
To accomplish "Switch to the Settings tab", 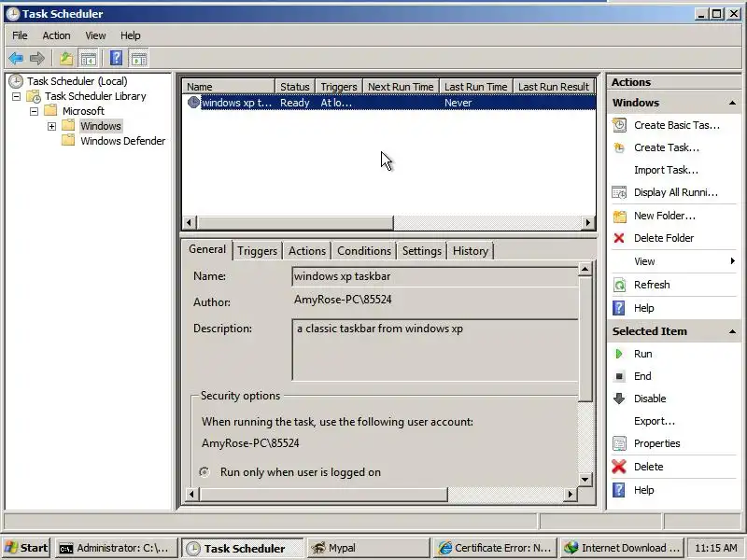I will 422,251.
